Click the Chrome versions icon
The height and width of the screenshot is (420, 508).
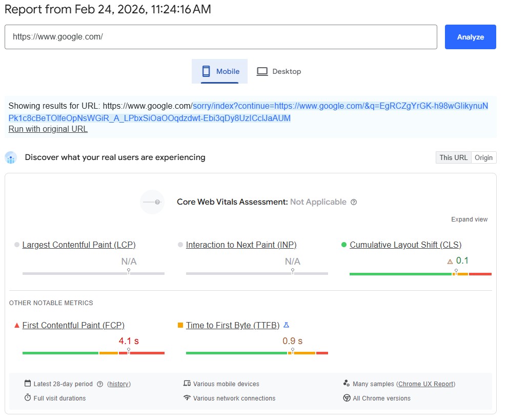pyautogui.click(x=347, y=398)
